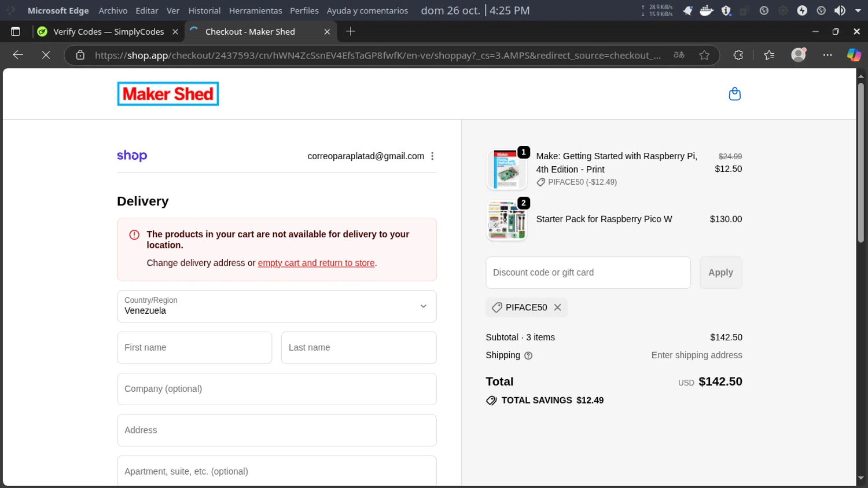Close the Checkout Maker Shed tab
Screen dimensions: 868x488
click(327, 32)
